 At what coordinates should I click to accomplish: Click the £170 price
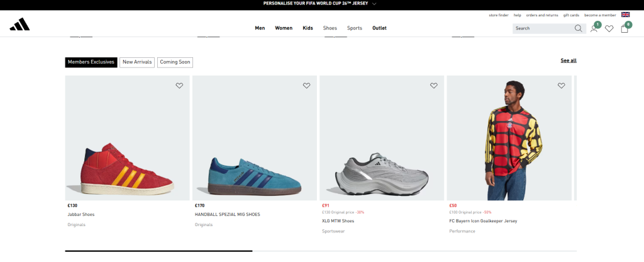click(199, 205)
